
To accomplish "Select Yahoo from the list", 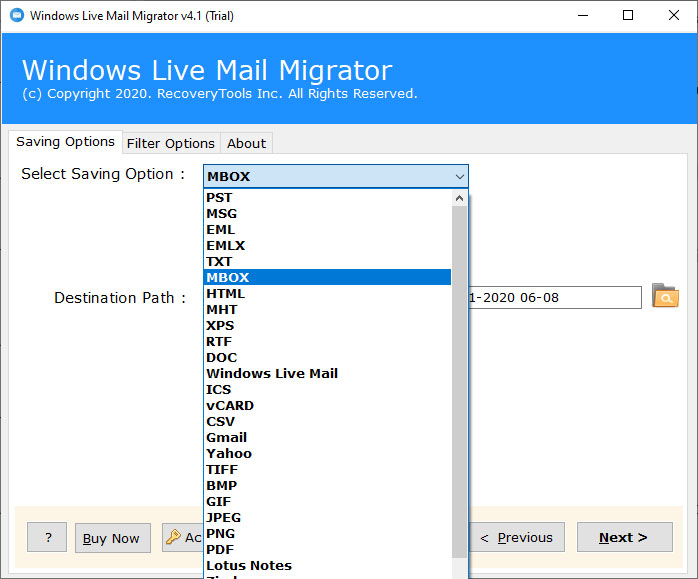I will pyautogui.click(x=327, y=453).
